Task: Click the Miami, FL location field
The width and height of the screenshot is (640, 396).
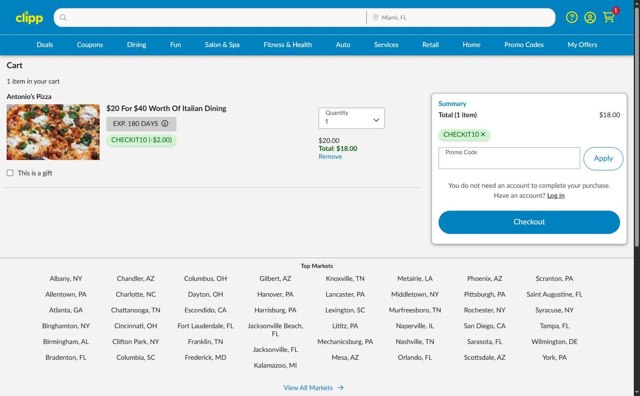Action: click(x=461, y=18)
